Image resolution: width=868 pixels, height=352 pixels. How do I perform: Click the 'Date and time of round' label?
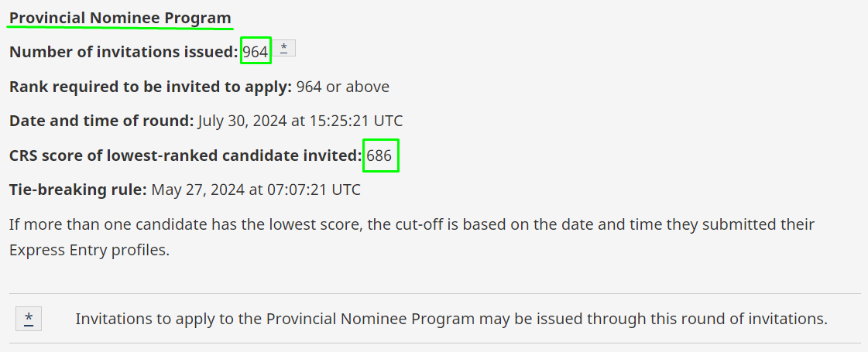tap(102, 121)
